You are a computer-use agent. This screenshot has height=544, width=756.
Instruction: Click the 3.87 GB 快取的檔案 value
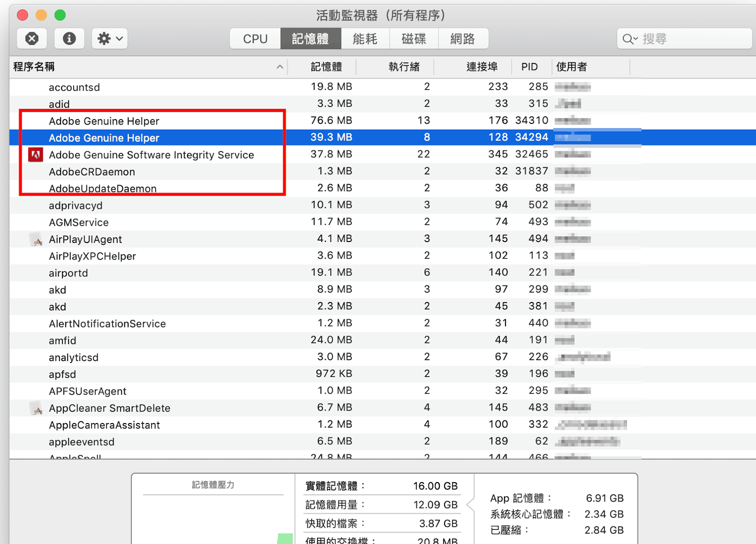tap(438, 524)
